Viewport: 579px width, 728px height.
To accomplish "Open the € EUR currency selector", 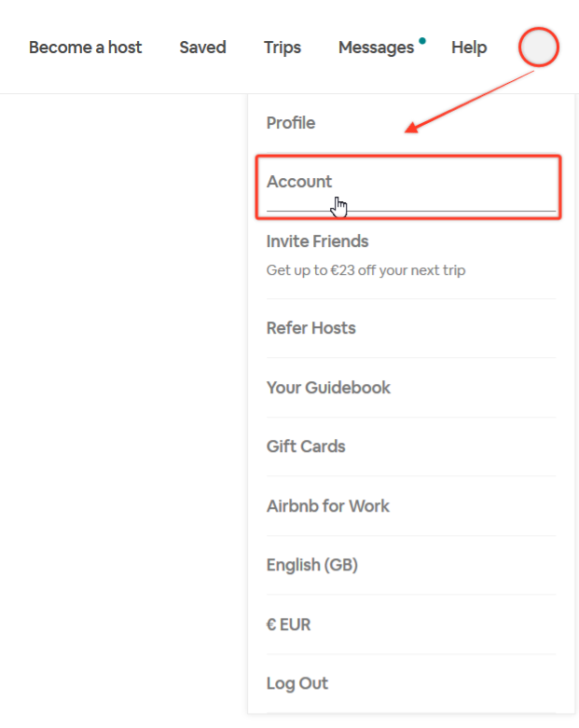I will (x=288, y=625).
